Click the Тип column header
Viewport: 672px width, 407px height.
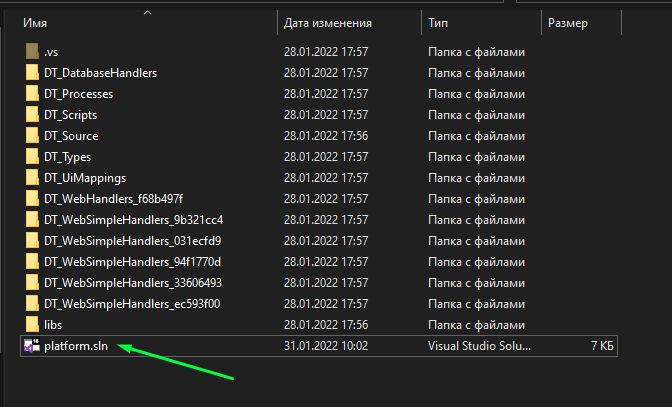438,22
